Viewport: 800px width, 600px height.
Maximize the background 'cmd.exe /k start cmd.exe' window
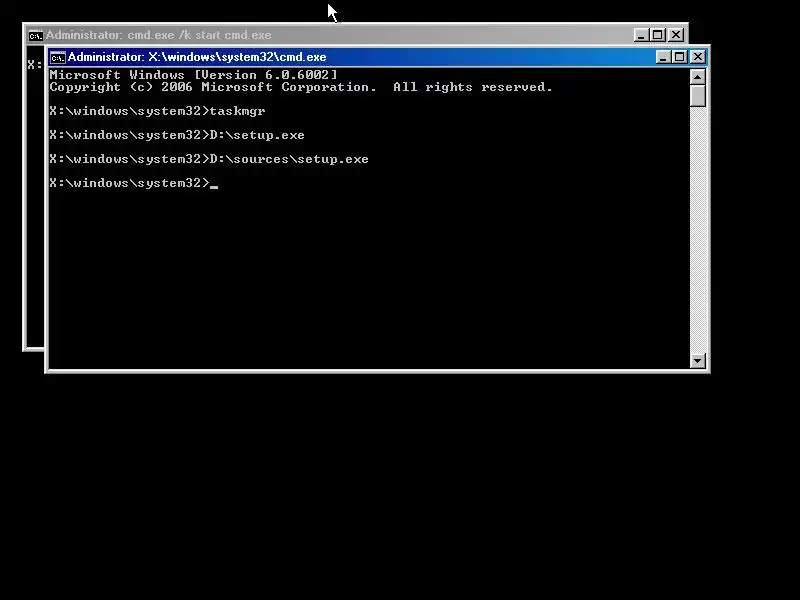pyautogui.click(x=658, y=35)
